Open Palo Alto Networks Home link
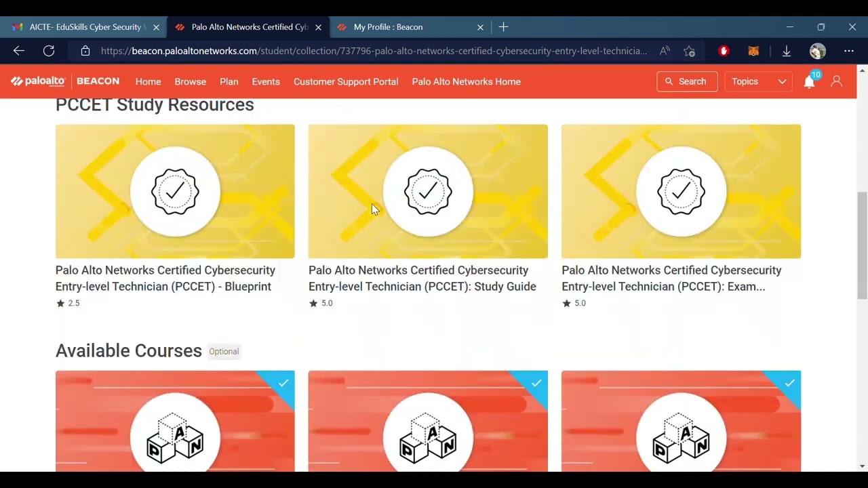Screen dimensions: 868x488 coord(467,81)
